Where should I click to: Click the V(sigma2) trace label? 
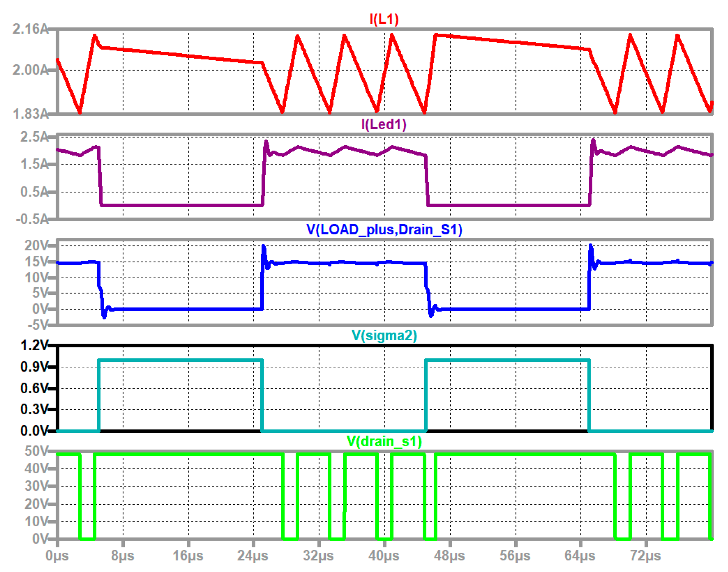[384, 335]
